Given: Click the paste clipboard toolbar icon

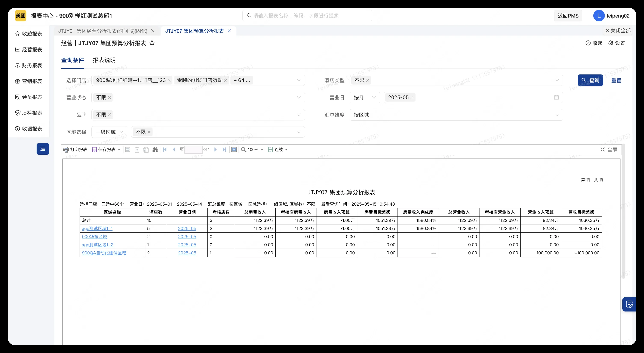Looking at the screenshot, I should click(137, 150).
